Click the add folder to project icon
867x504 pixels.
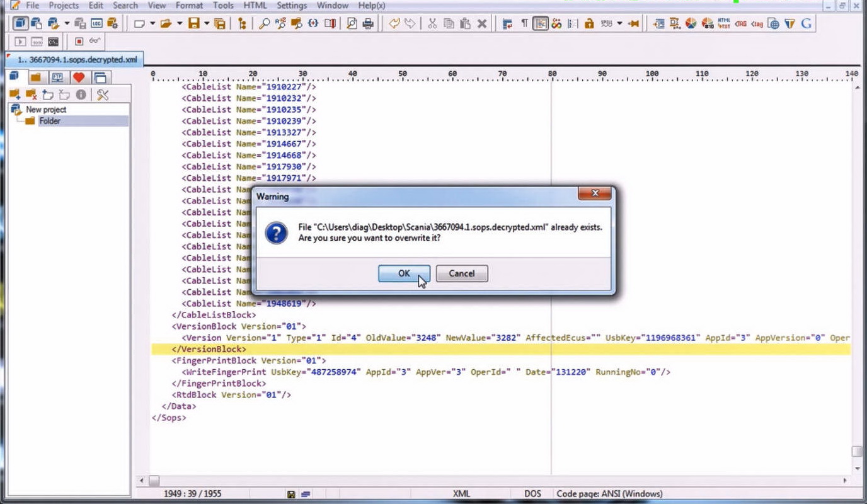click(14, 94)
